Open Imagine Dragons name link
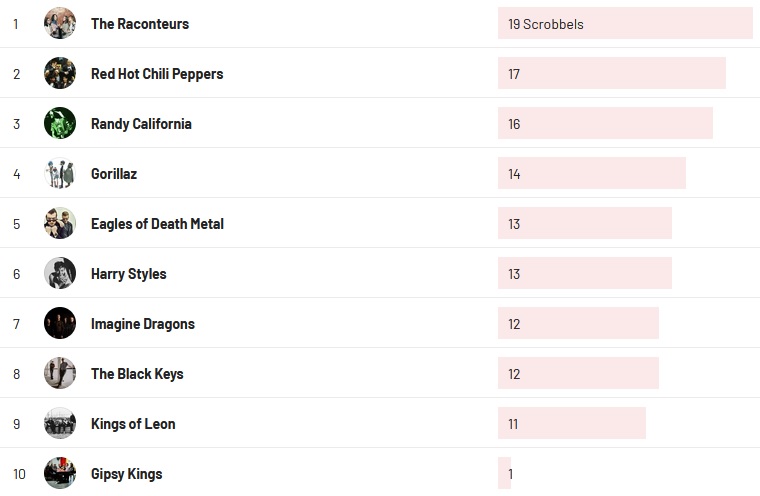 coord(142,324)
